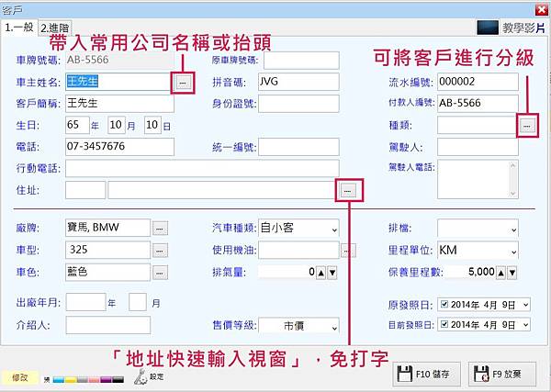
Task: Click the 流水編號 000002 field
Action: (x=478, y=82)
